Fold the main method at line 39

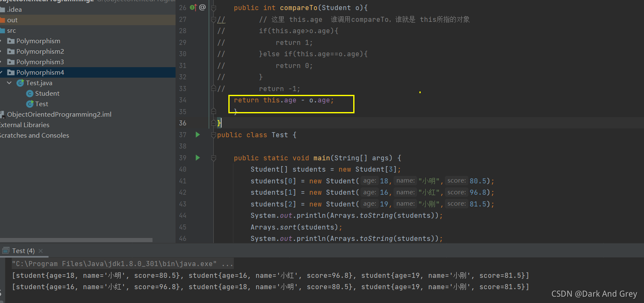(x=214, y=158)
